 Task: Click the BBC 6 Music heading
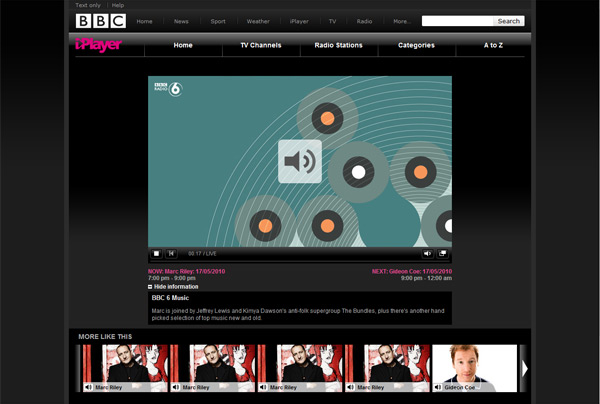[170, 298]
